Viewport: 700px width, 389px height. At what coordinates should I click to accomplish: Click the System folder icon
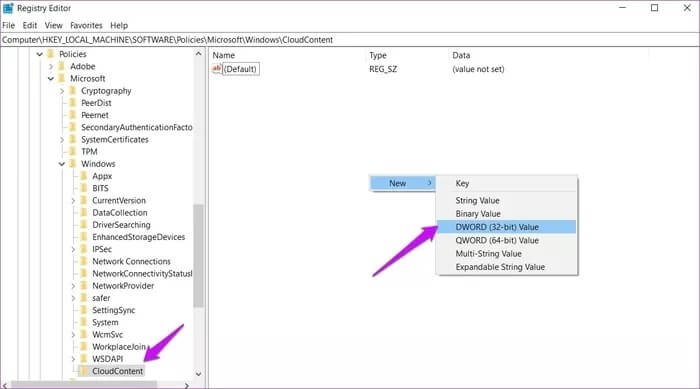(84, 322)
